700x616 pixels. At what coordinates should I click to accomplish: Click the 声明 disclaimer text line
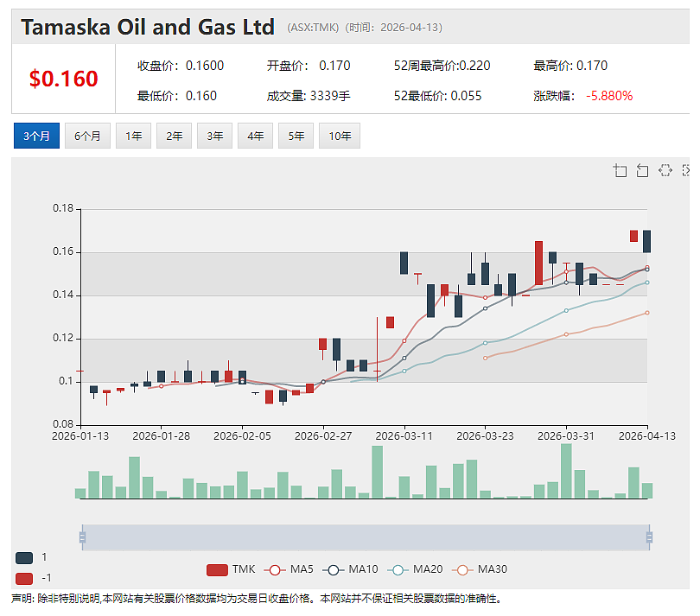click(x=257, y=599)
